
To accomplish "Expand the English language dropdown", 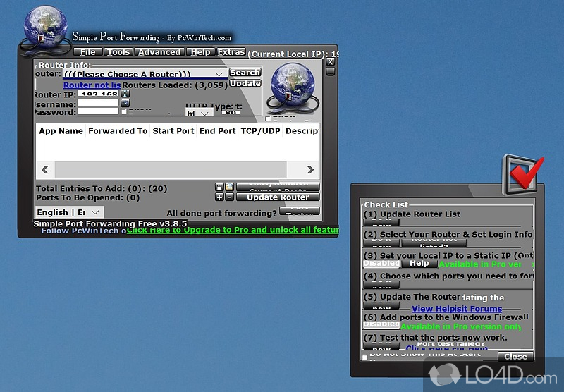I will (x=69, y=212).
